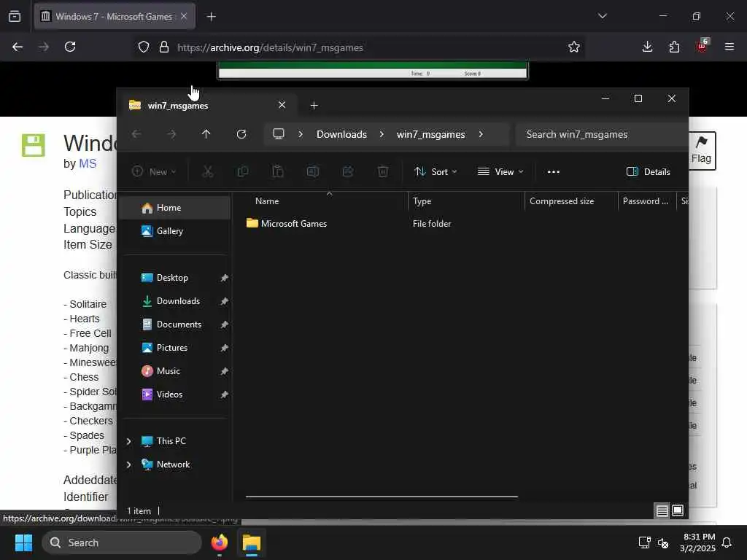
Task: Expand the This PC tree node
Action: click(128, 441)
